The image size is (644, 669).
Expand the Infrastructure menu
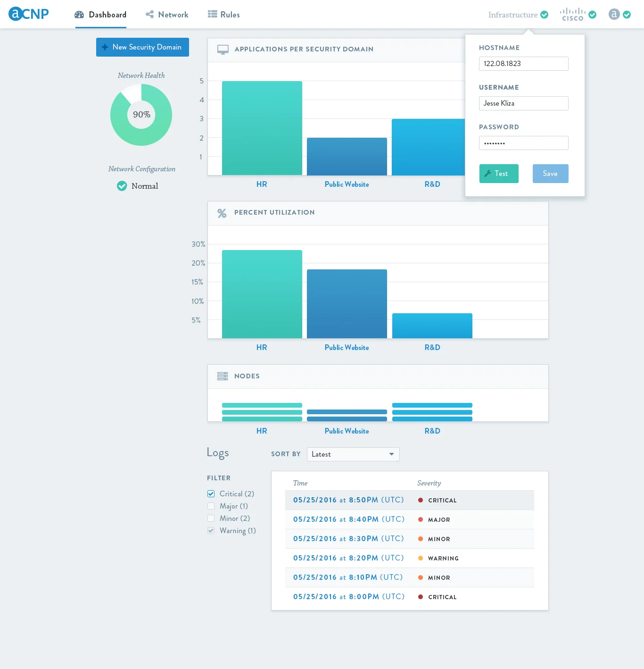coord(513,15)
